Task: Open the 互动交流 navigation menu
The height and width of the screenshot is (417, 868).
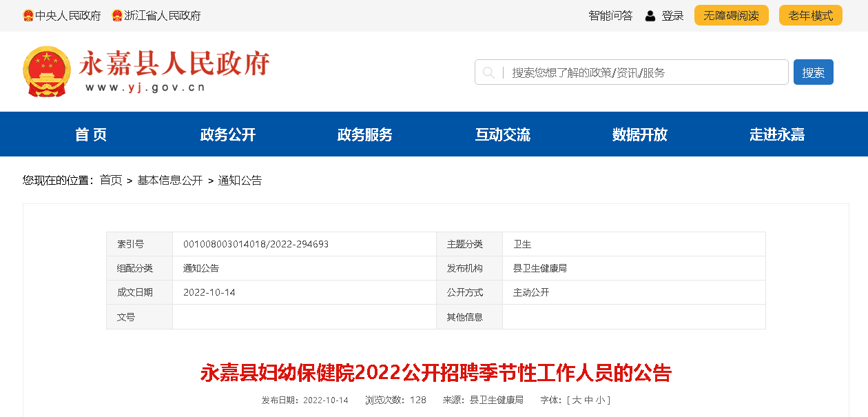Action: 503,134
